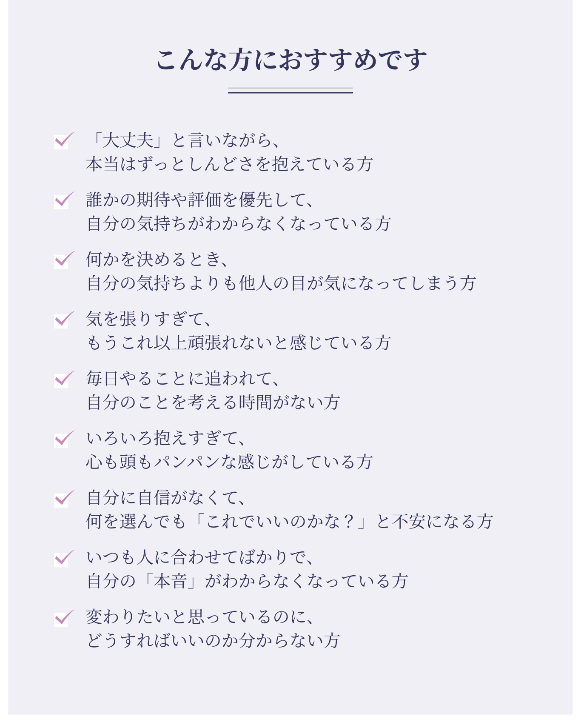Screen dimensions: 581x728
Task: Click the double-line divider under the heading
Action: (290, 90)
